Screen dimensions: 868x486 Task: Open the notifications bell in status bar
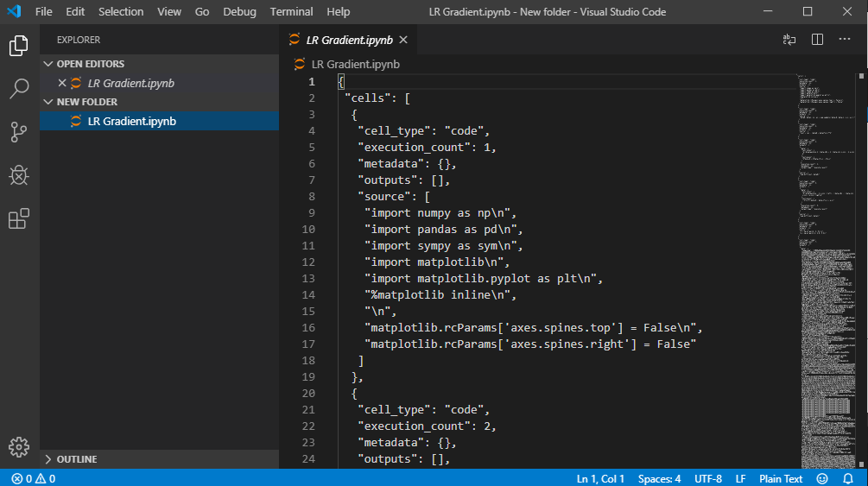848,478
